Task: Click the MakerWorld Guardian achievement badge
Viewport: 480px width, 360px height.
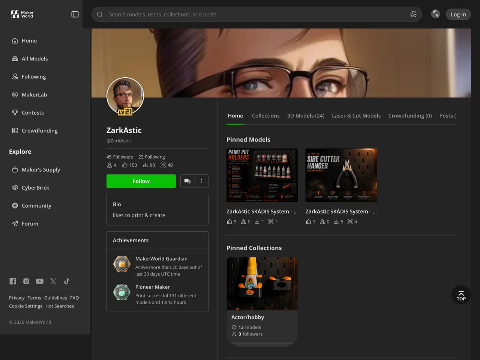Action: 121,264
